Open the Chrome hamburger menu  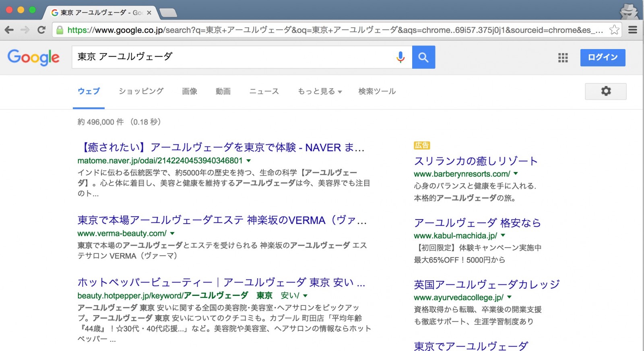click(633, 30)
